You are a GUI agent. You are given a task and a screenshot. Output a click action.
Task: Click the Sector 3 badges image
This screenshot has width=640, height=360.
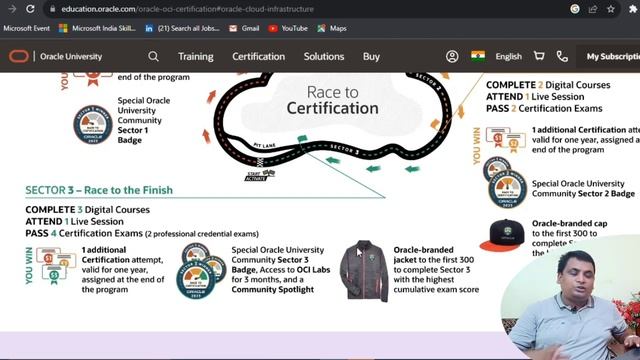(x=201, y=270)
